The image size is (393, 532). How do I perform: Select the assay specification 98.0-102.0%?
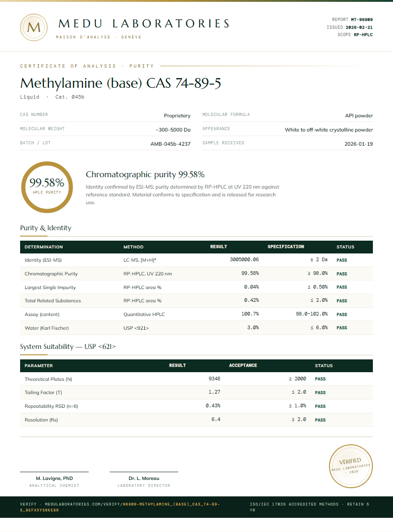point(312,314)
